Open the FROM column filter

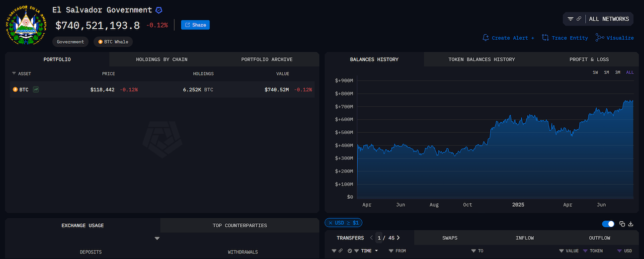point(391,250)
